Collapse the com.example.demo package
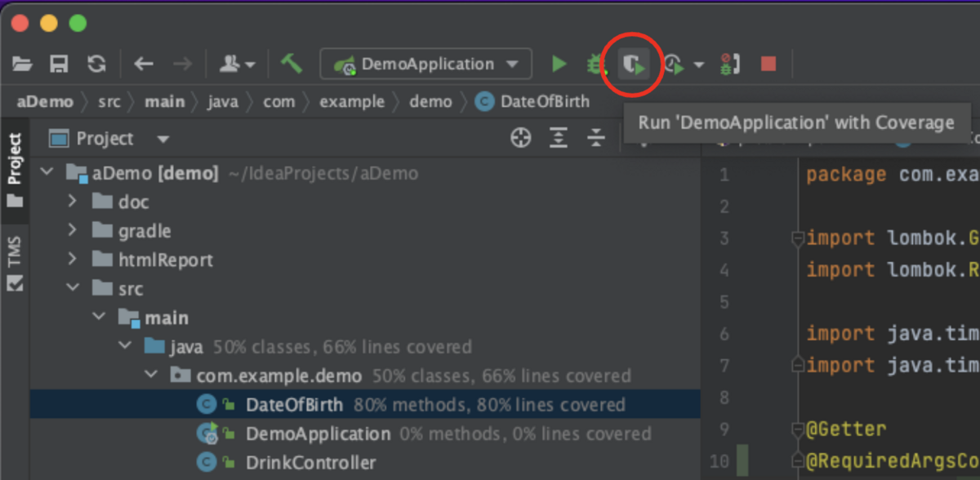Image resolution: width=980 pixels, height=480 pixels. tap(152, 376)
